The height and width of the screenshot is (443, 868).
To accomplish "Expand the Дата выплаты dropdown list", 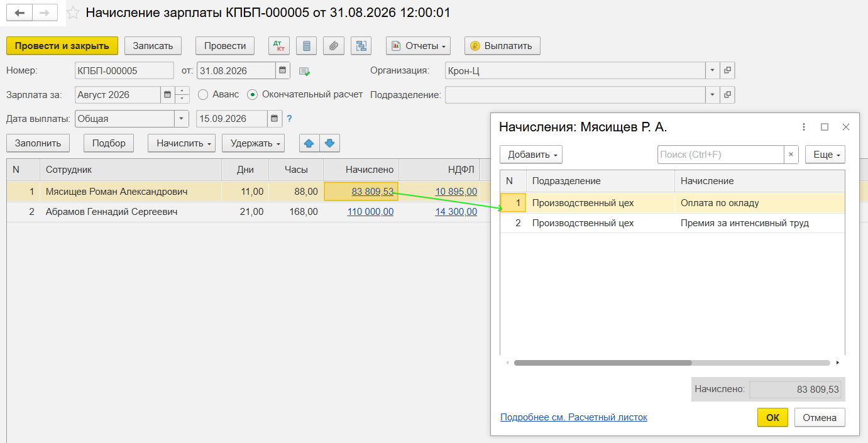I will (x=182, y=118).
